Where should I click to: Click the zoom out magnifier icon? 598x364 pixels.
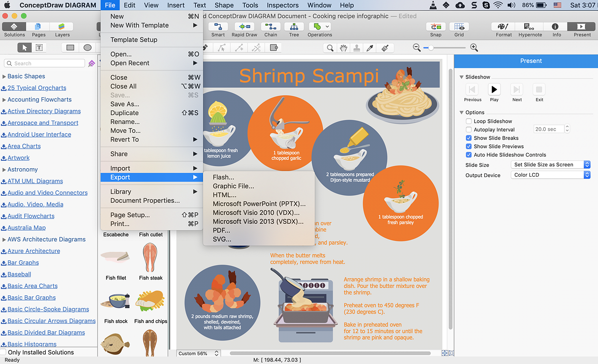(417, 47)
